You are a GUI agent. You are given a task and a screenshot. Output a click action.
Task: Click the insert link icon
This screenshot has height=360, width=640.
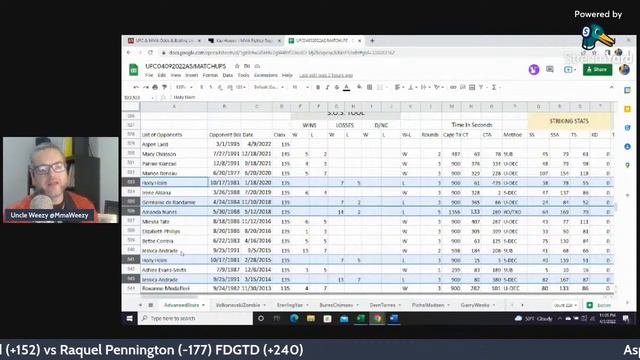click(x=453, y=87)
